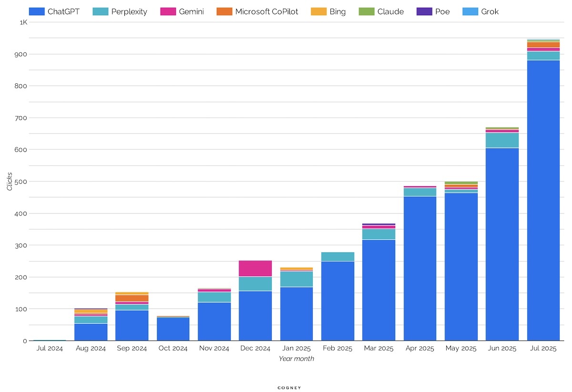
Task: Click the blue ChatGPT bar for Jul 2025
Action: (x=543, y=201)
